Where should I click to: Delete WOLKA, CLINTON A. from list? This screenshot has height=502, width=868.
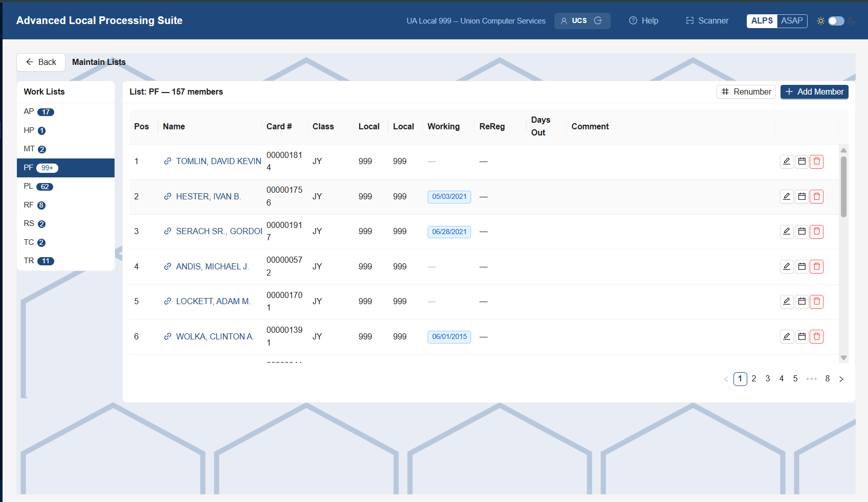817,337
